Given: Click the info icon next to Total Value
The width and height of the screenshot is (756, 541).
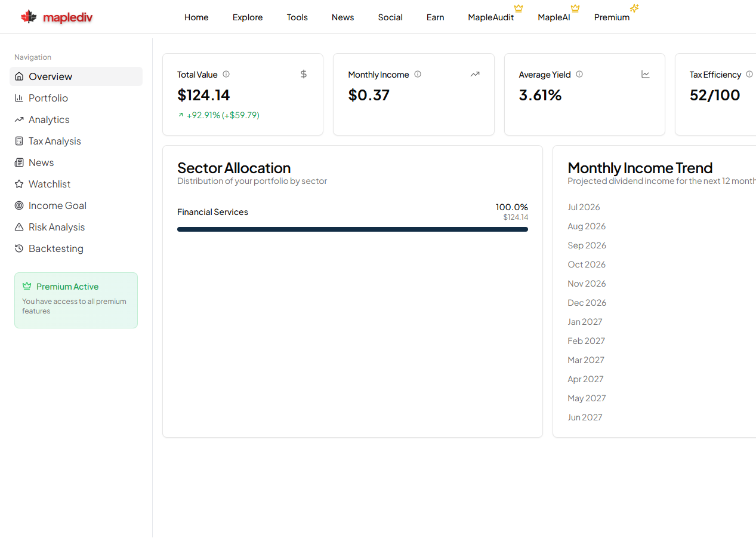Looking at the screenshot, I should click(x=226, y=74).
